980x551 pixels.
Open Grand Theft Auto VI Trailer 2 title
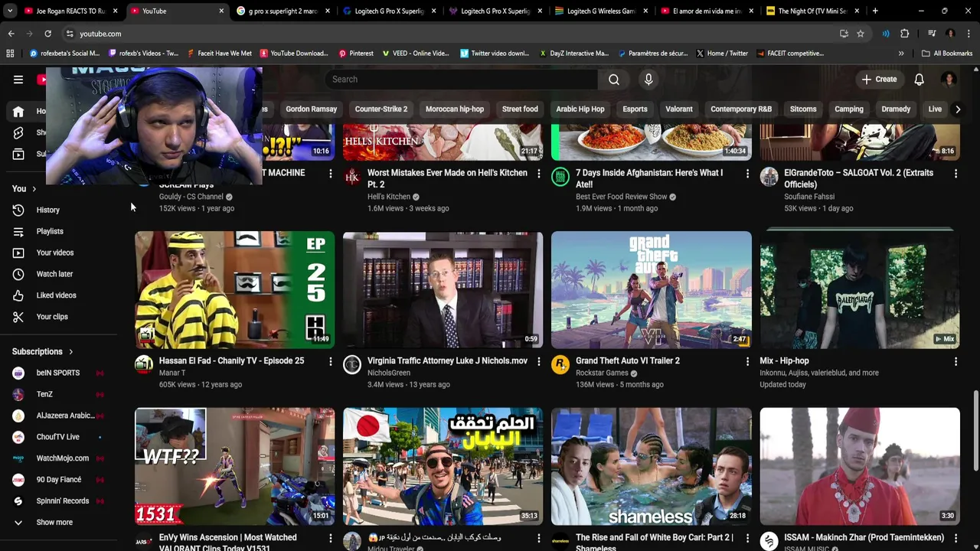pos(628,361)
